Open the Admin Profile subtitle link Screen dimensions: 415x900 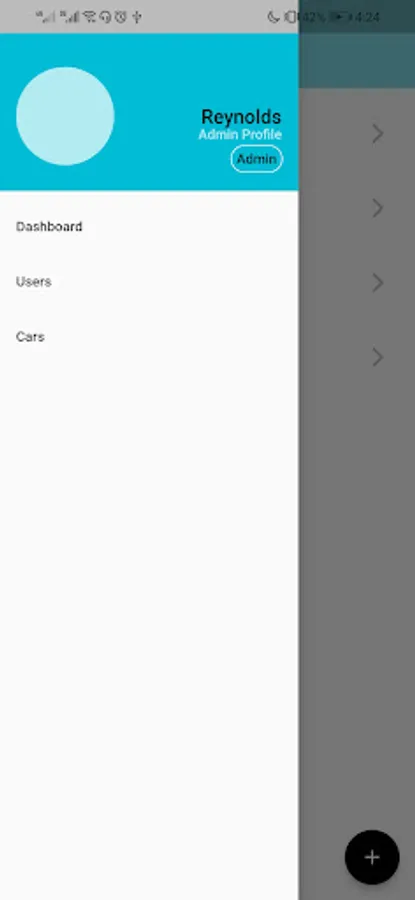pos(240,134)
